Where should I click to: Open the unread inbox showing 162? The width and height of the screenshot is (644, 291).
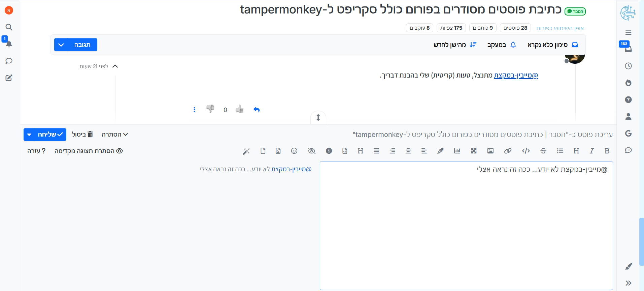[628, 49]
